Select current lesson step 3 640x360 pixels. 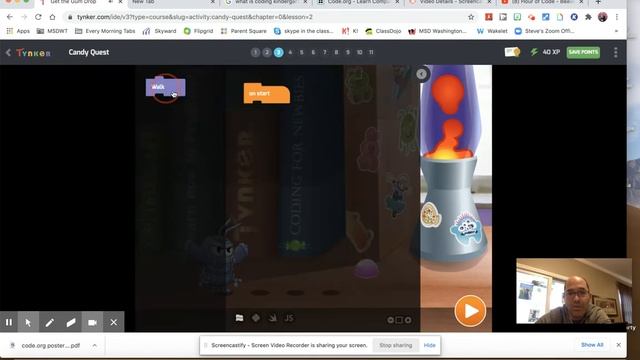pos(278,52)
